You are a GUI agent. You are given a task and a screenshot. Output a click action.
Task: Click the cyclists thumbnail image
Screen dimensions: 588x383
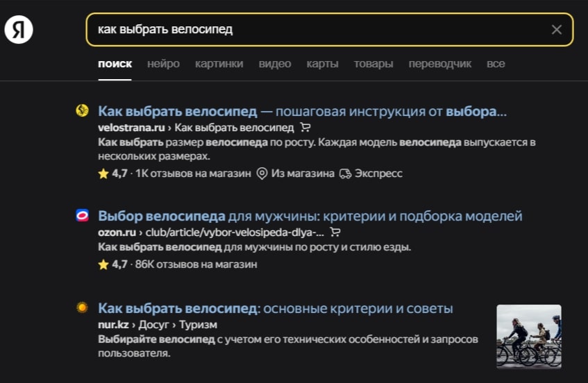tap(529, 336)
